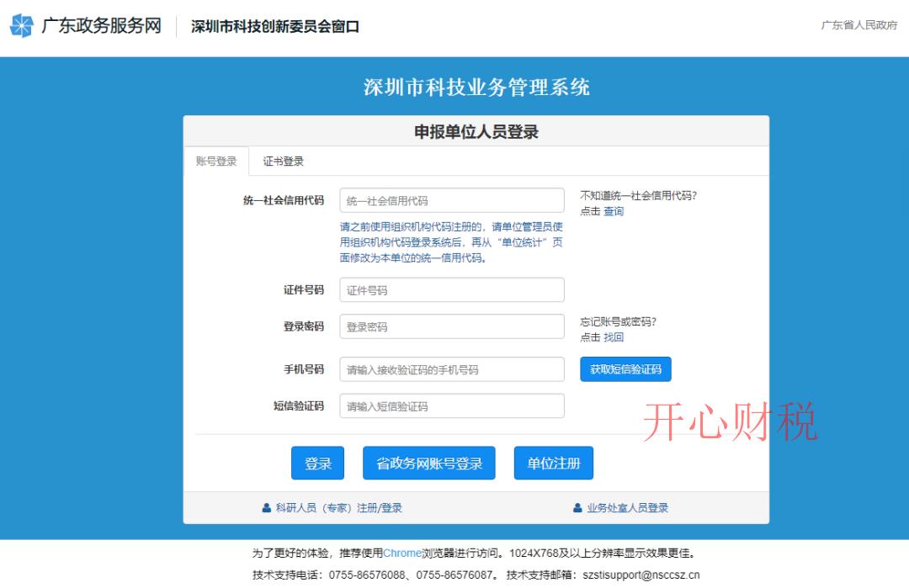Switch to the 证书登录 tab
Image resolution: width=909 pixels, height=588 pixels.
pos(284,161)
